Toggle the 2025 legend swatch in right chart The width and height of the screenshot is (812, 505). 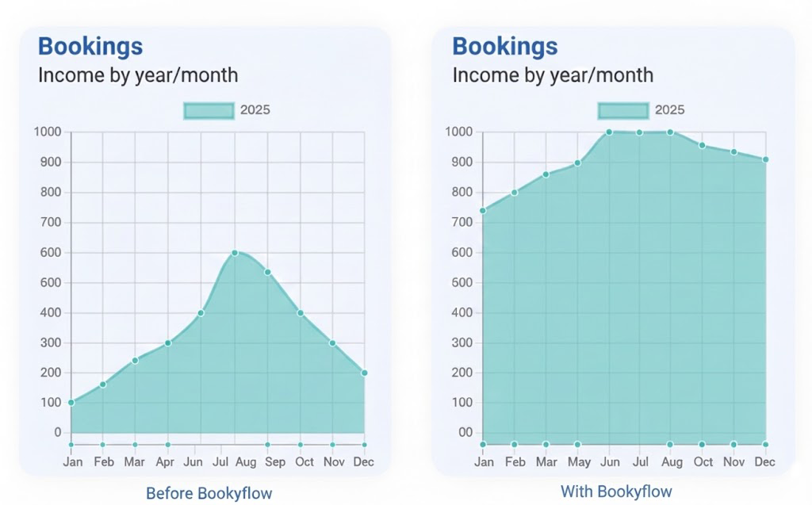click(x=623, y=110)
